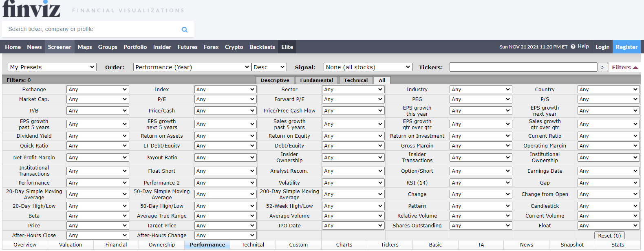
Task: Click the Tickers input field
Action: coord(523,67)
